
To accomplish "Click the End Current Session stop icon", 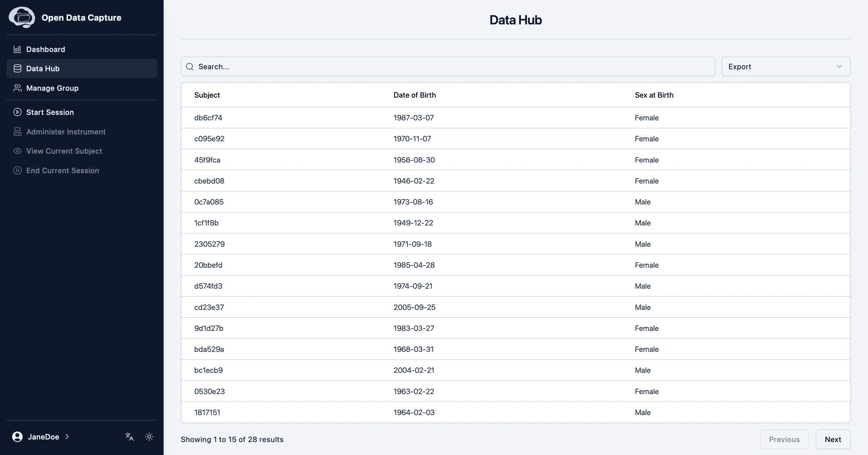I will 17,170.
